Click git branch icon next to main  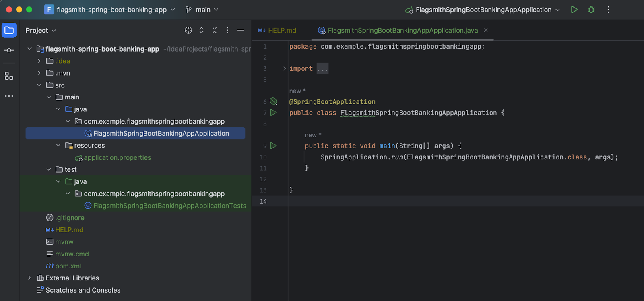[x=188, y=10]
